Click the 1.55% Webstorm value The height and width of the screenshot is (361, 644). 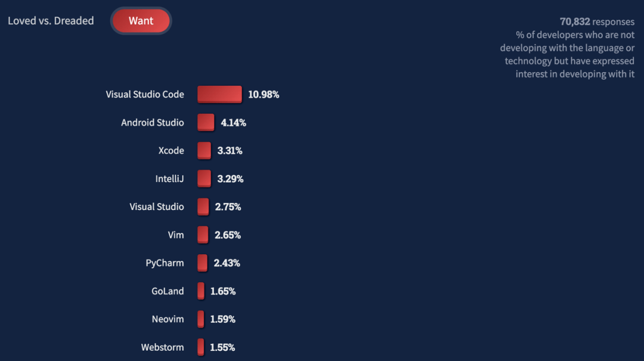pos(222,347)
